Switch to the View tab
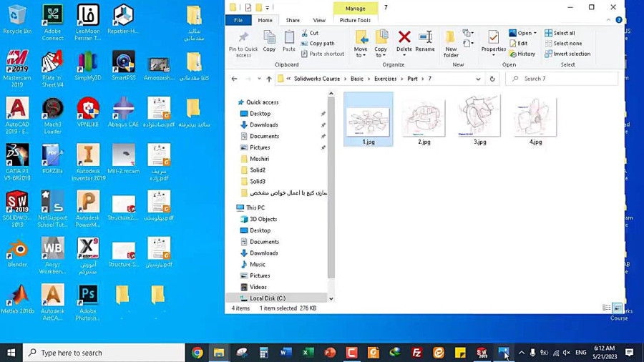Screen dimensions: 644x362 tap(318, 20)
